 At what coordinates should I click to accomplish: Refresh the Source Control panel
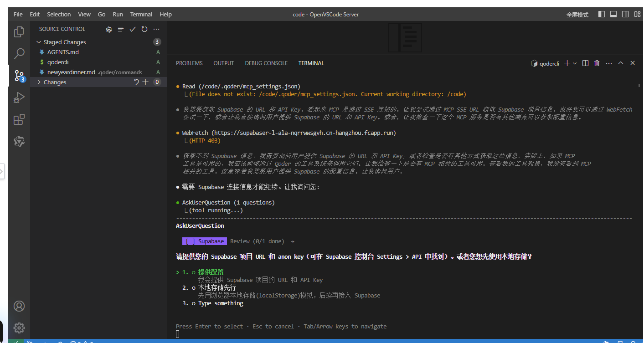pyautogui.click(x=144, y=29)
